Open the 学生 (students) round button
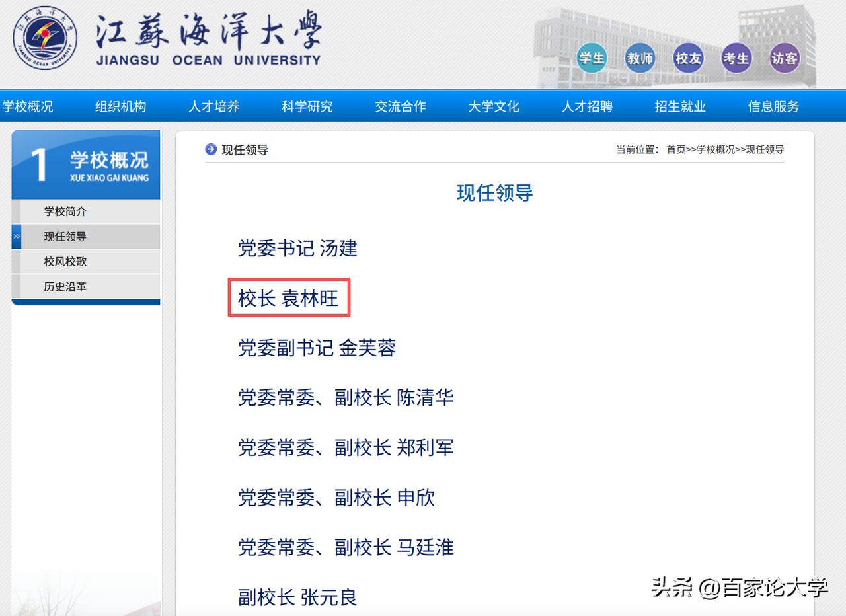 click(592, 58)
